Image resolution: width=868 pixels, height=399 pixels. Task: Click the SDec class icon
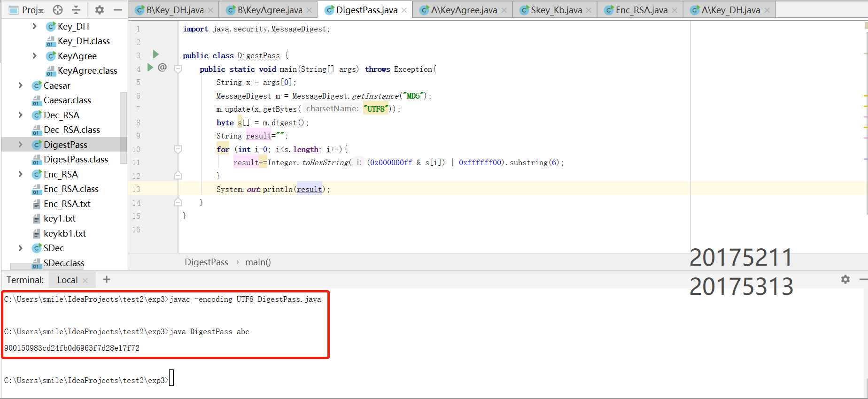click(37, 248)
